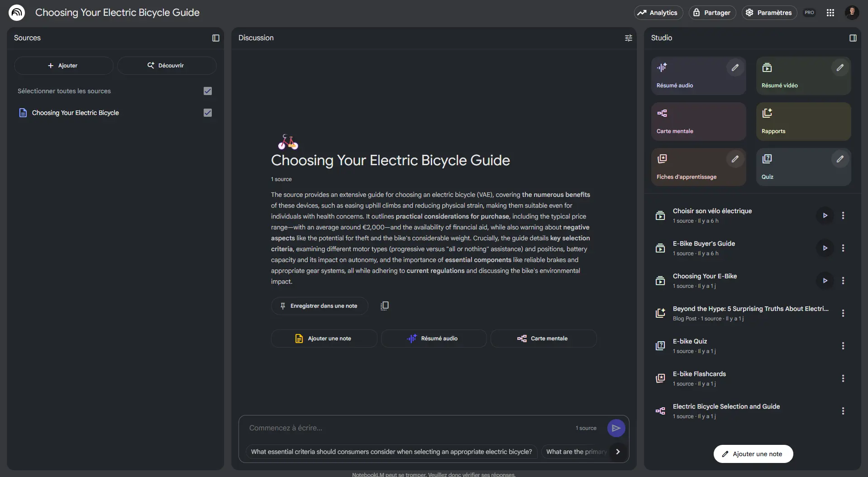The image size is (868, 477).
Task: Show next suggested questions arrow
Action: pyautogui.click(x=618, y=452)
